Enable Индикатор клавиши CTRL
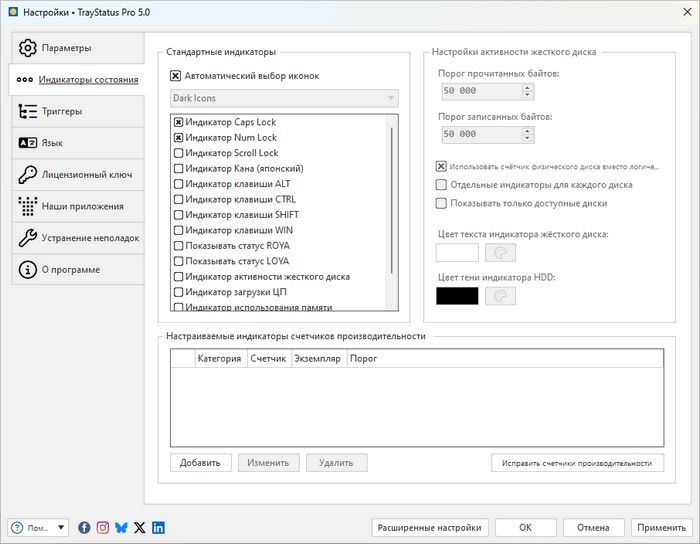Viewport: 700px width, 544px height. tap(179, 199)
